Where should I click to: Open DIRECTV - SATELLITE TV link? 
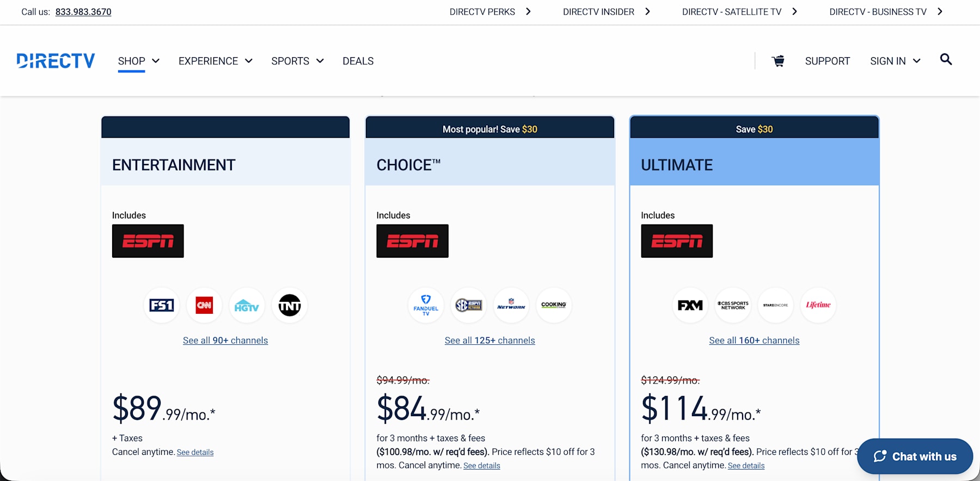pos(732,12)
